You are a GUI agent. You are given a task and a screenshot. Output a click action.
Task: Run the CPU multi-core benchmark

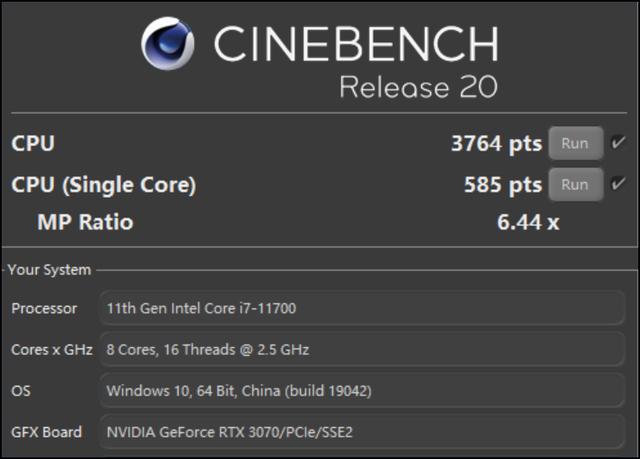[x=575, y=143]
